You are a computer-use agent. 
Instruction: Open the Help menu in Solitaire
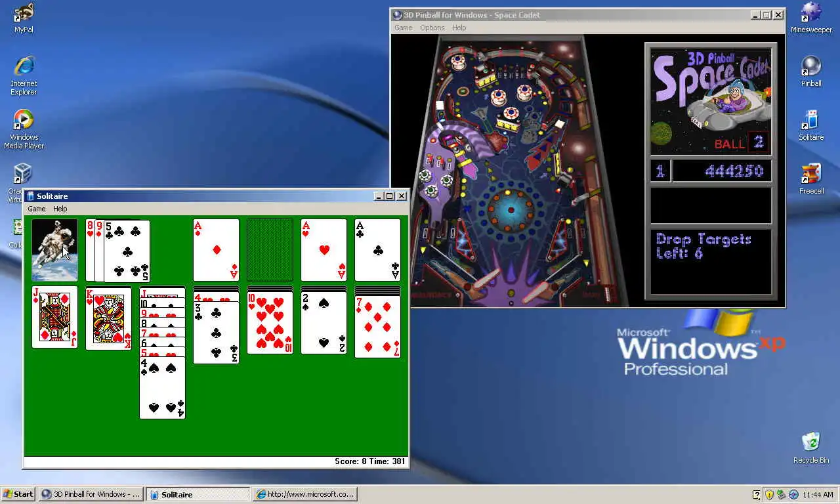tap(60, 209)
